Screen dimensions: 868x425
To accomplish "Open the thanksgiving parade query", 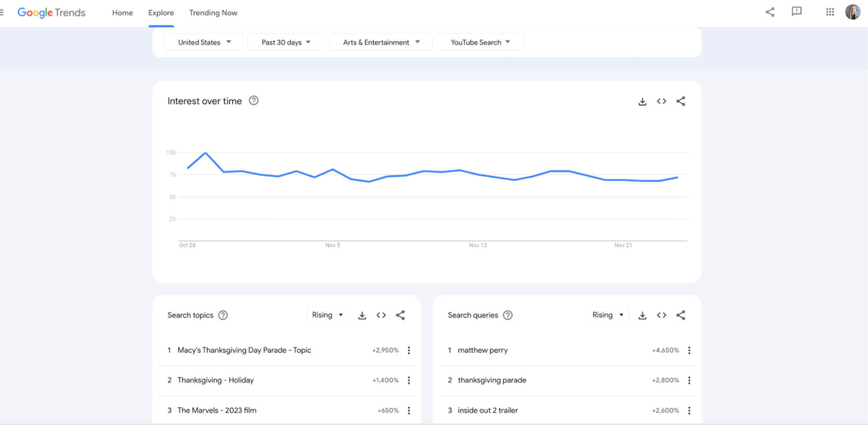I will (x=492, y=380).
